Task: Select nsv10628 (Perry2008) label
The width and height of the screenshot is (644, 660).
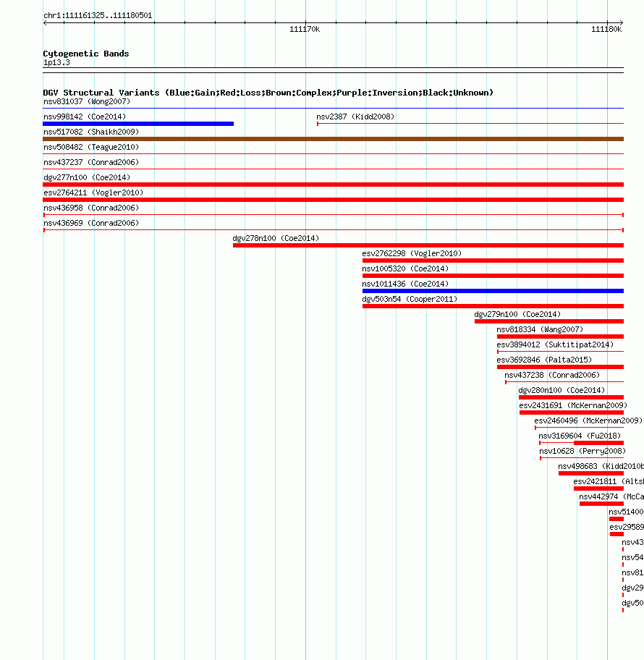Action: tap(582, 451)
